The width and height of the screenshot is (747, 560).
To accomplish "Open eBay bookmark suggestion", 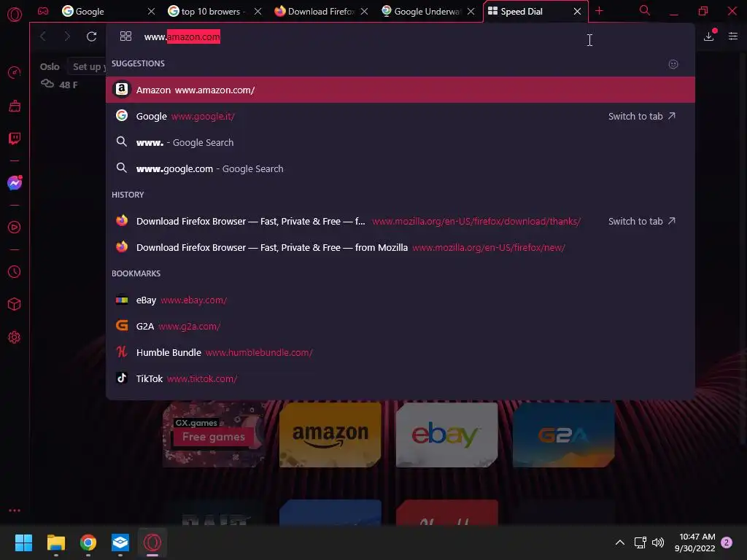I will [x=400, y=300].
